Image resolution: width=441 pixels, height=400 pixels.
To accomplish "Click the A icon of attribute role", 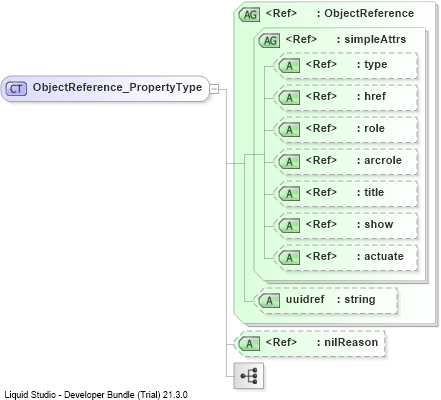I will pos(289,130).
